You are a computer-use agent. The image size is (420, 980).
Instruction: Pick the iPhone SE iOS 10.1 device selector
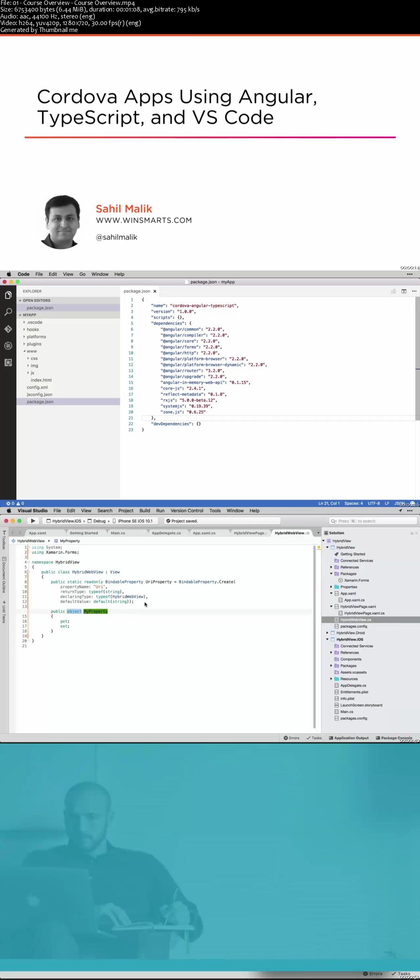[132, 521]
